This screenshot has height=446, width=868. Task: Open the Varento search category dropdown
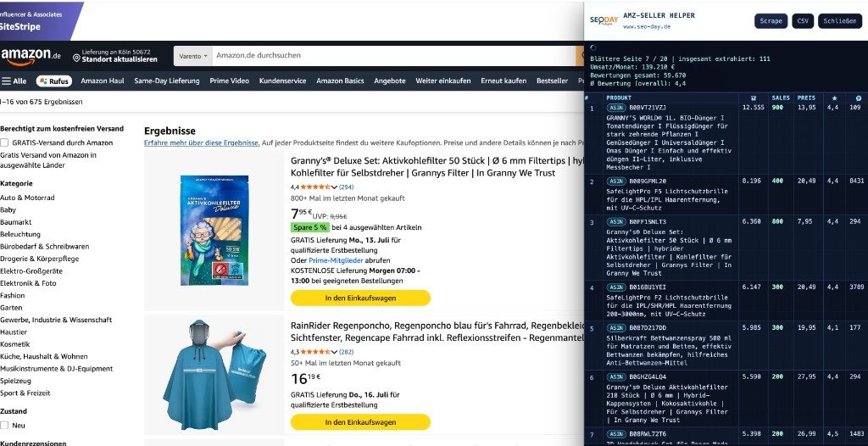tap(193, 56)
